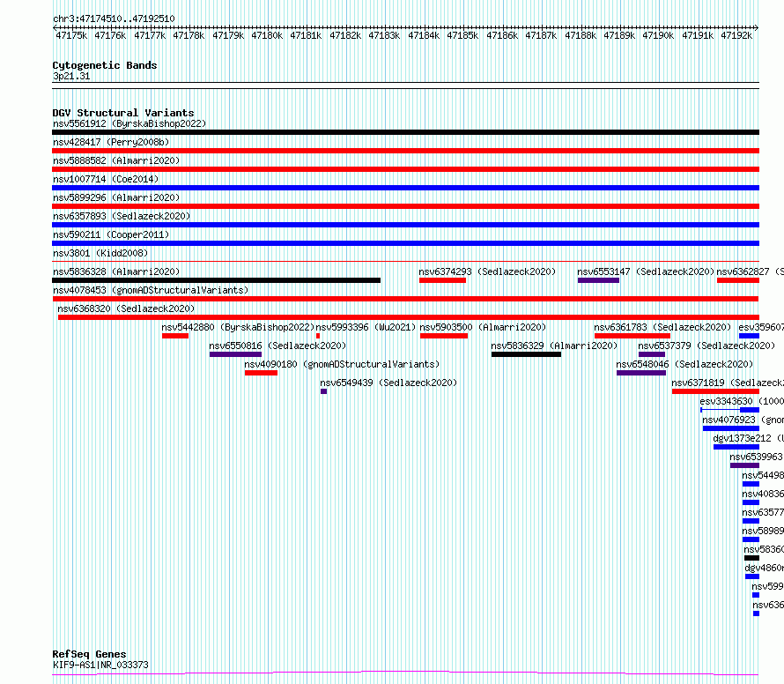Select the black nsv5561912 full-width bar
This screenshot has height=684, width=784.
(x=405, y=132)
